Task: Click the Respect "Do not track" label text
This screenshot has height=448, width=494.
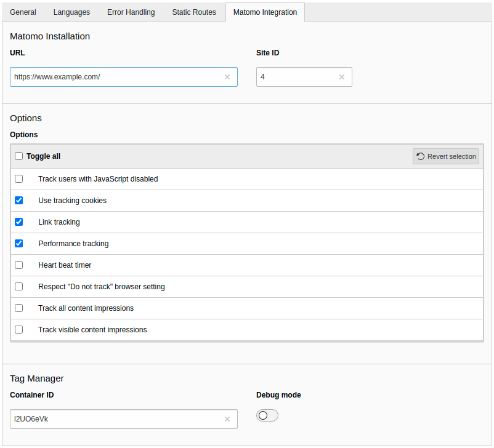Action: (102, 287)
